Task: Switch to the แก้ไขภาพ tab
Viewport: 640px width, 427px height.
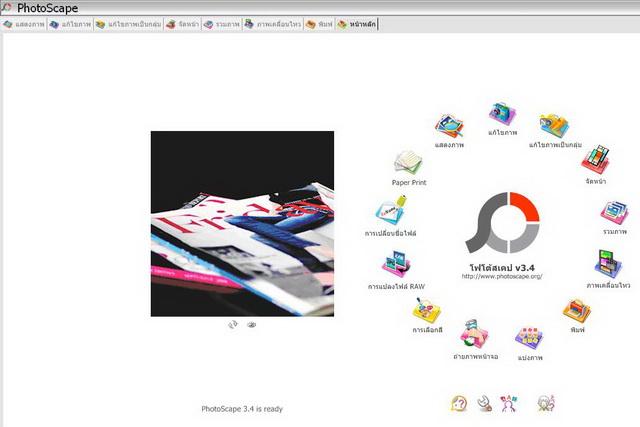Action: (70, 24)
